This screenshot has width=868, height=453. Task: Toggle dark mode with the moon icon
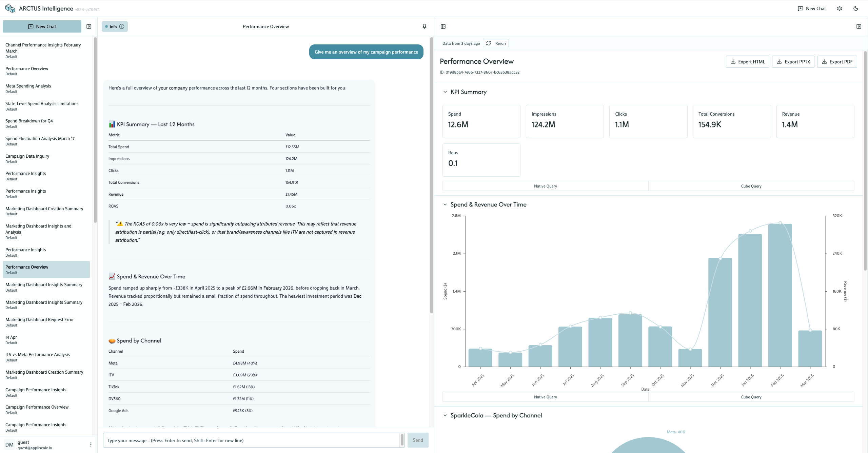click(856, 8)
